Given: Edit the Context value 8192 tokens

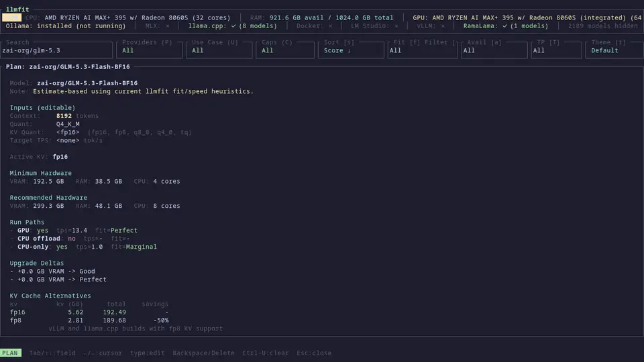Looking at the screenshot, I should [x=64, y=116].
